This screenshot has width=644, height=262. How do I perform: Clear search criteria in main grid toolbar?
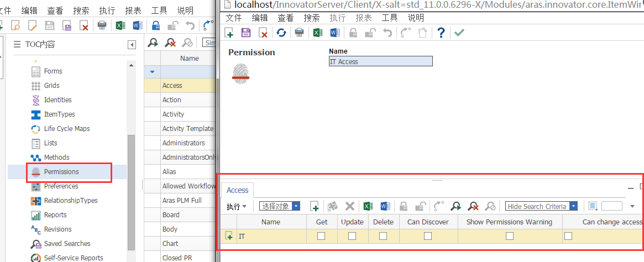point(170,43)
